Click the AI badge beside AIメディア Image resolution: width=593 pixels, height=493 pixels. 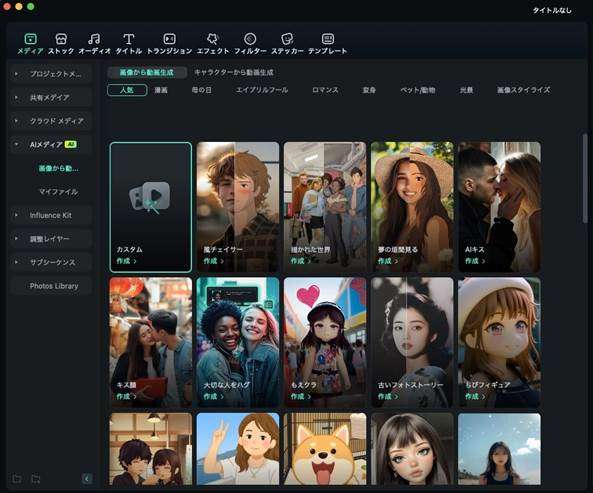(x=71, y=144)
